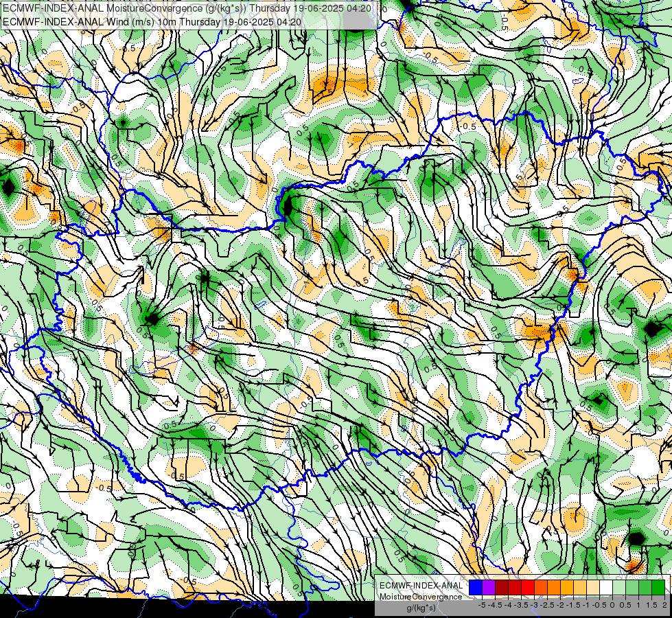Select the darkest maroon-red legend swatch
The image size is (672, 618).
coord(502,588)
